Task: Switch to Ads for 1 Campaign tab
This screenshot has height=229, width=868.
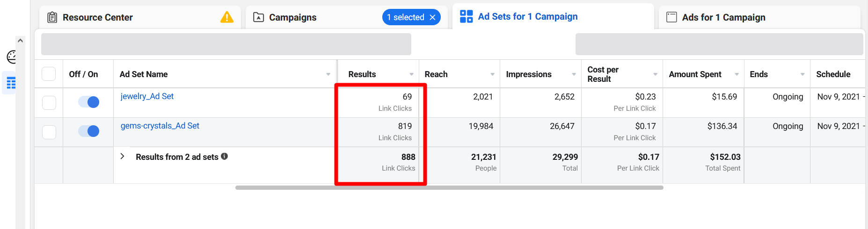Action: click(723, 17)
